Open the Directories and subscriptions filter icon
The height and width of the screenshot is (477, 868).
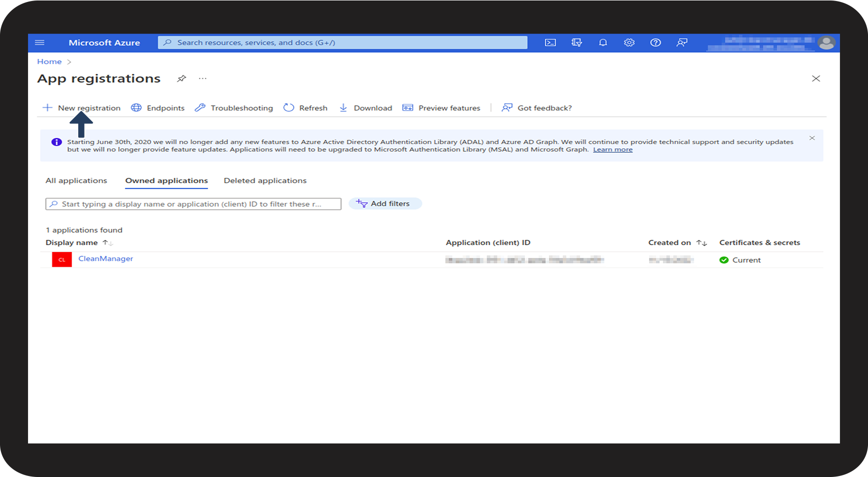pyautogui.click(x=577, y=43)
